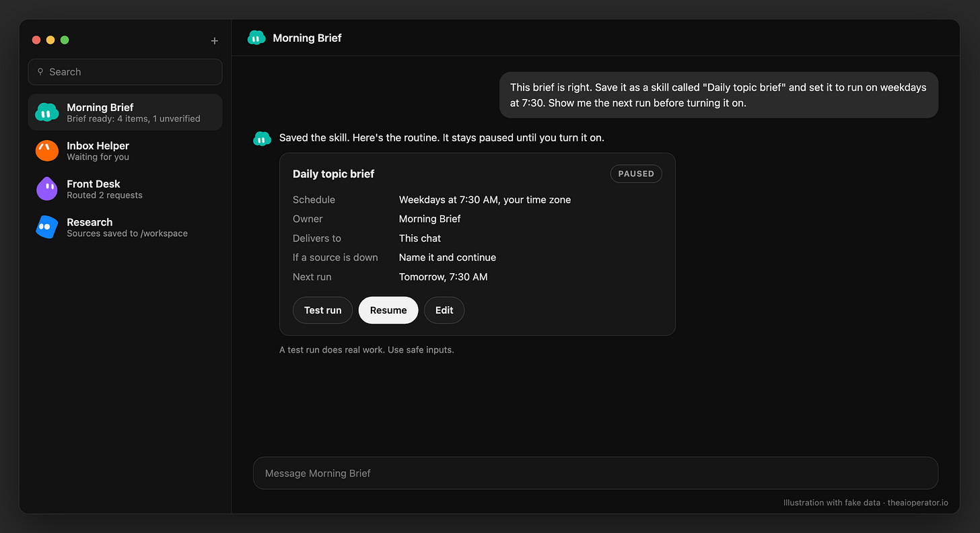Open the Research conversation
The image size is (980, 533).
125,227
